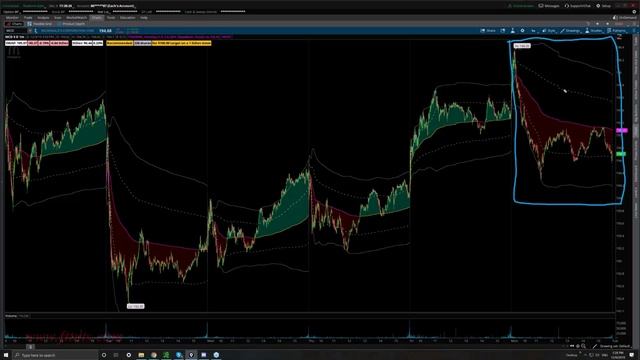Click the green price marker on axis
The width and height of the screenshot is (640, 360).
[621, 154]
